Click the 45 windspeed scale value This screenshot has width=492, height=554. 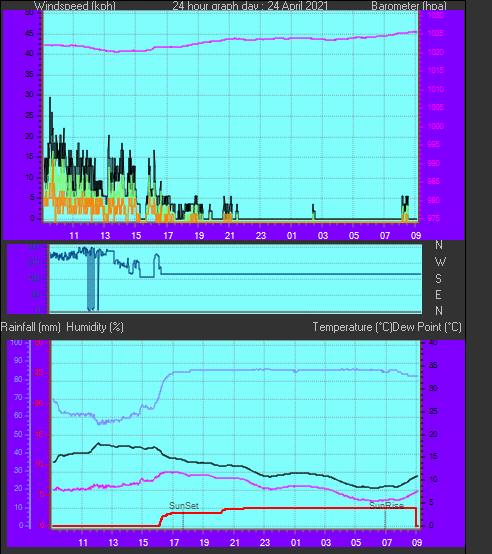(x=29, y=34)
